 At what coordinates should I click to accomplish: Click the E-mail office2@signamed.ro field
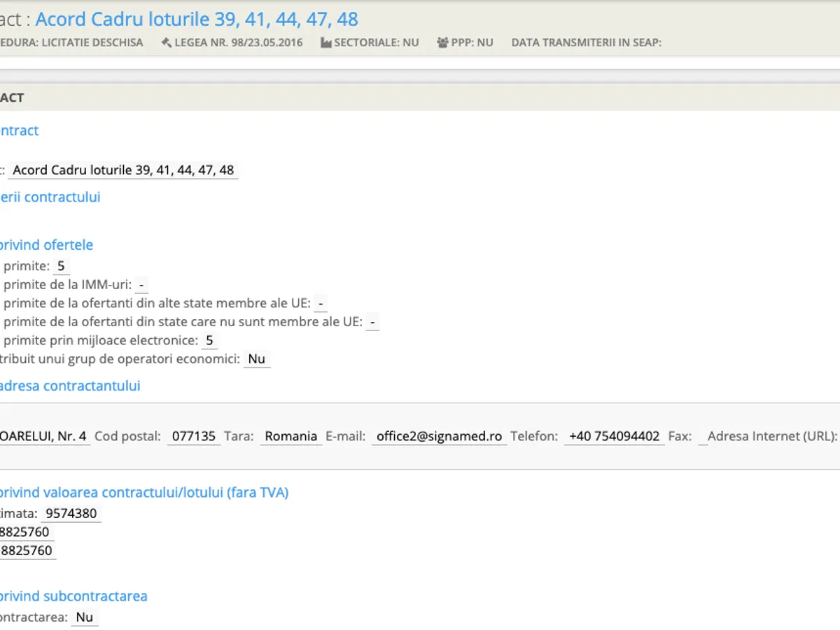coord(439,436)
